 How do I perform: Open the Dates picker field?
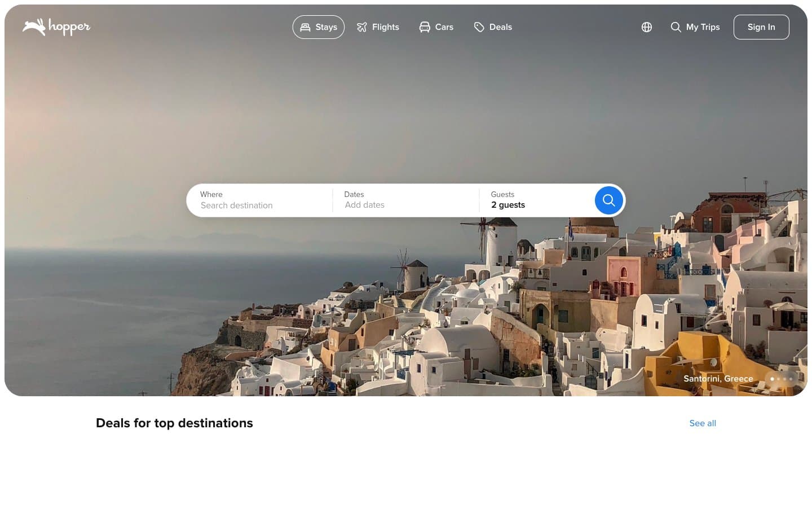click(x=406, y=200)
